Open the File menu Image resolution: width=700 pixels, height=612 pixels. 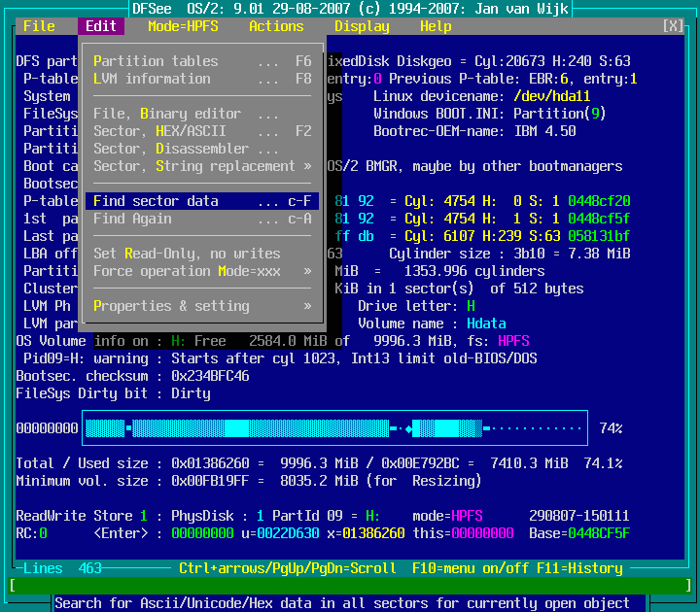point(39,26)
